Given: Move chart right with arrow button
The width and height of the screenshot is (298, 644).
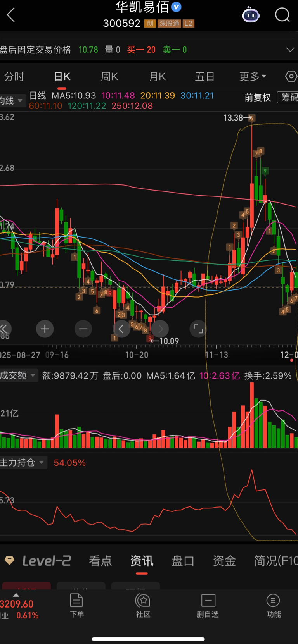Looking at the screenshot, I should pos(160,329).
